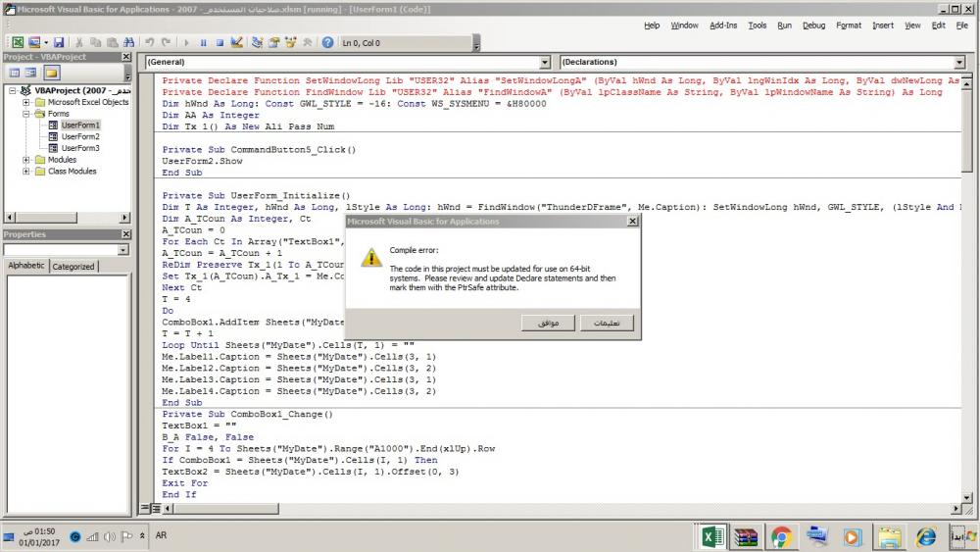This screenshot has width=980, height=552.
Task: Expand the Class Modules folder
Action: (x=25, y=172)
